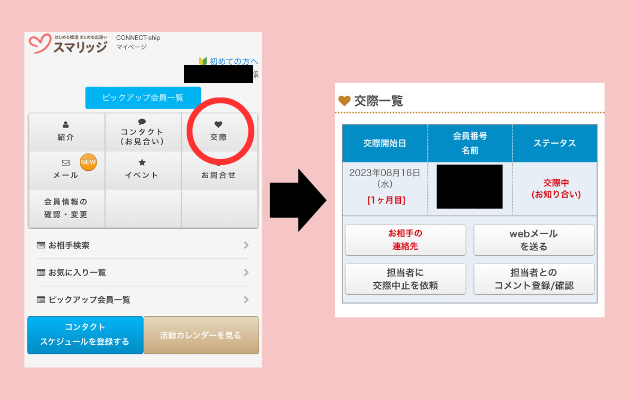Open the 紹介 person icon tile
Viewport: 630px width, 400px height.
(x=66, y=132)
